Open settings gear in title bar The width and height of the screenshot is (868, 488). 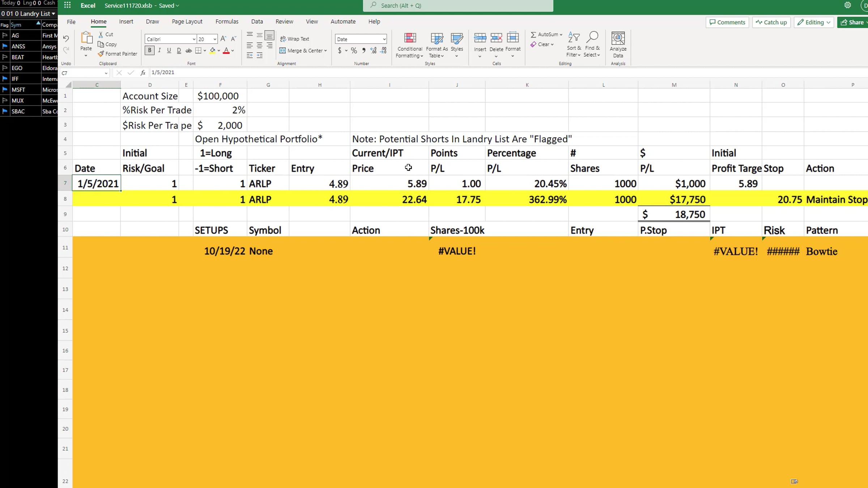pyautogui.click(x=847, y=5)
